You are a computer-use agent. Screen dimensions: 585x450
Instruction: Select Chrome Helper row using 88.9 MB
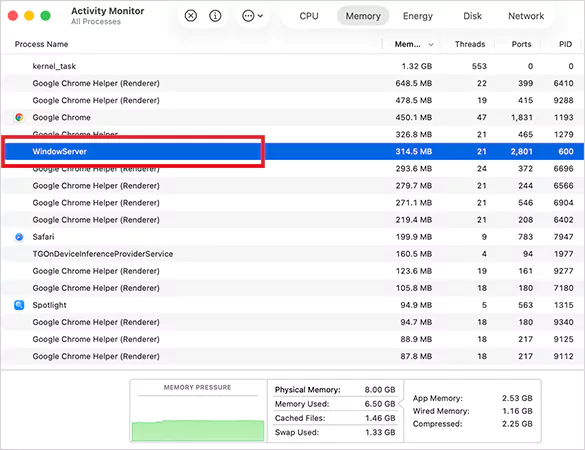point(292,339)
